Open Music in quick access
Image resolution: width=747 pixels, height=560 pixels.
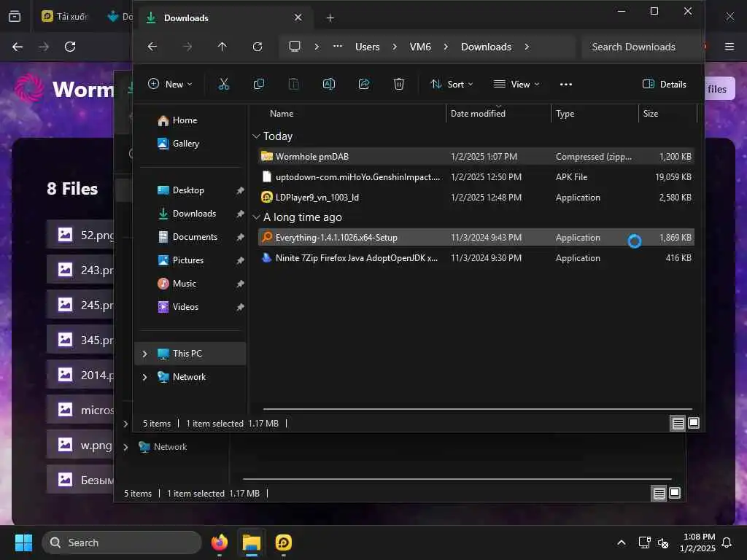(184, 284)
